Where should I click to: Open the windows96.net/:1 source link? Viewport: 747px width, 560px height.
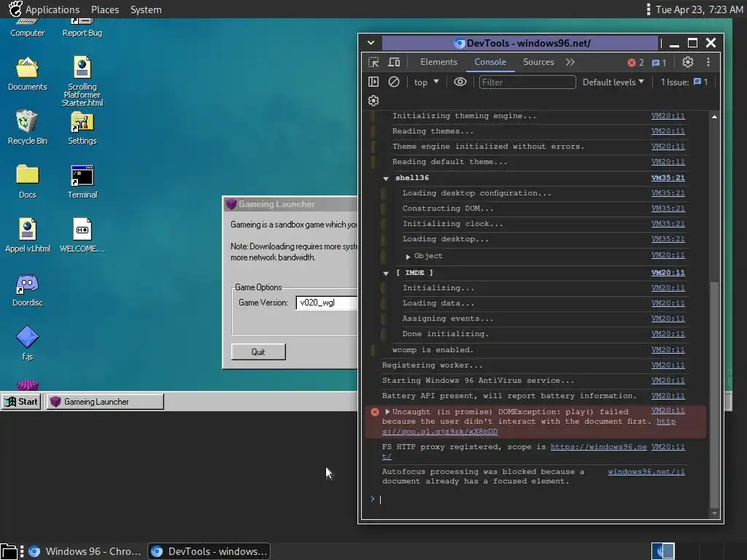pyautogui.click(x=646, y=472)
